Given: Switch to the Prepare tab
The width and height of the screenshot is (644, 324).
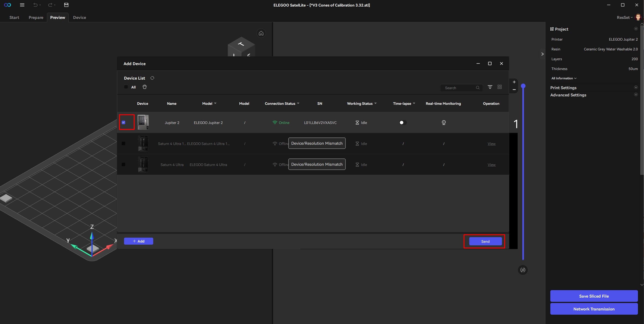Looking at the screenshot, I should point(36,18).
